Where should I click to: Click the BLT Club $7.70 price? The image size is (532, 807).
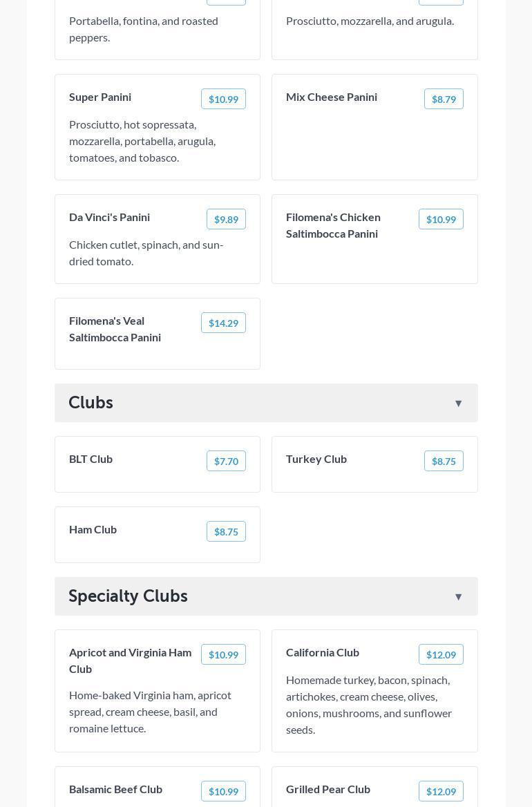tap(226, 462)
